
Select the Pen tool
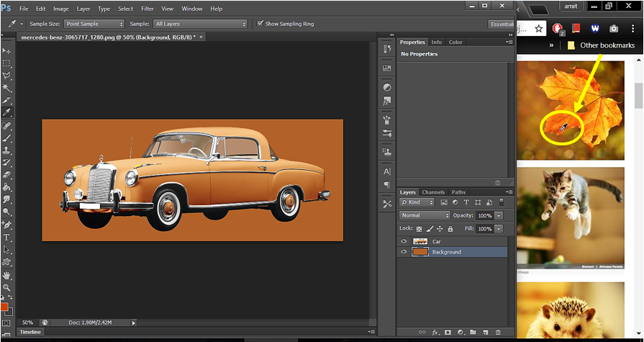pos(6,225)
